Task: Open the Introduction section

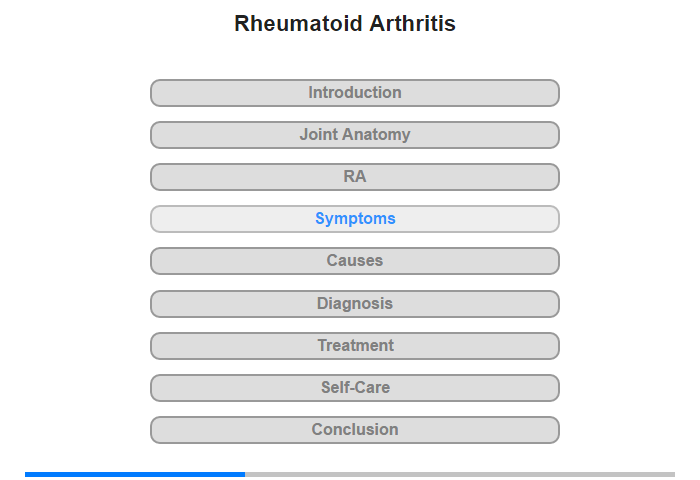Action: tap(354, 93)
